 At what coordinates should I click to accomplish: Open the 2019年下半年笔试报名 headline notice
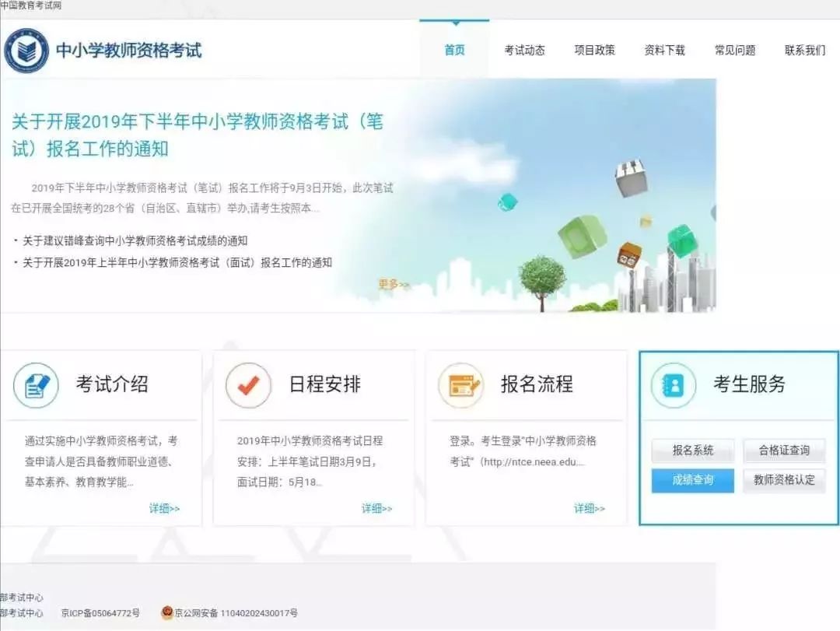click(x=198, y=135)
